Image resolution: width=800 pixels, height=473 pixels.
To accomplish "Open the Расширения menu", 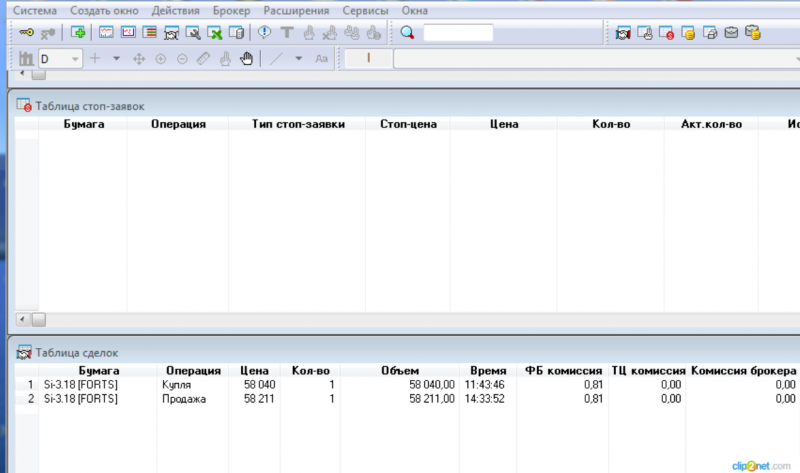I will [x=296, y=10].
